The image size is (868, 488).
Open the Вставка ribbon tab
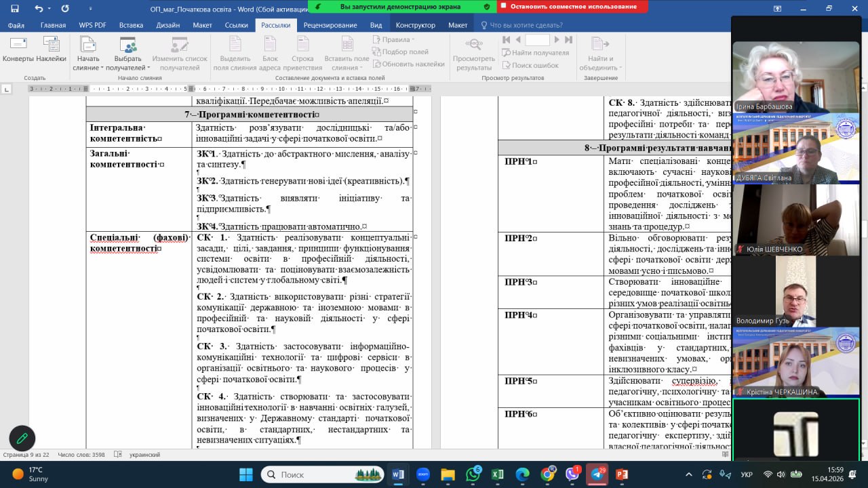[131, 25]
